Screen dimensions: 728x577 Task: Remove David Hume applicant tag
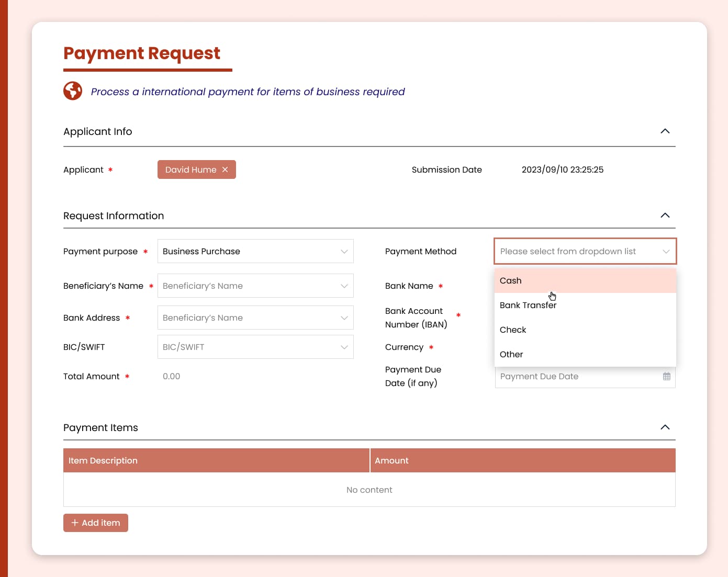click(x=225, y=169)
